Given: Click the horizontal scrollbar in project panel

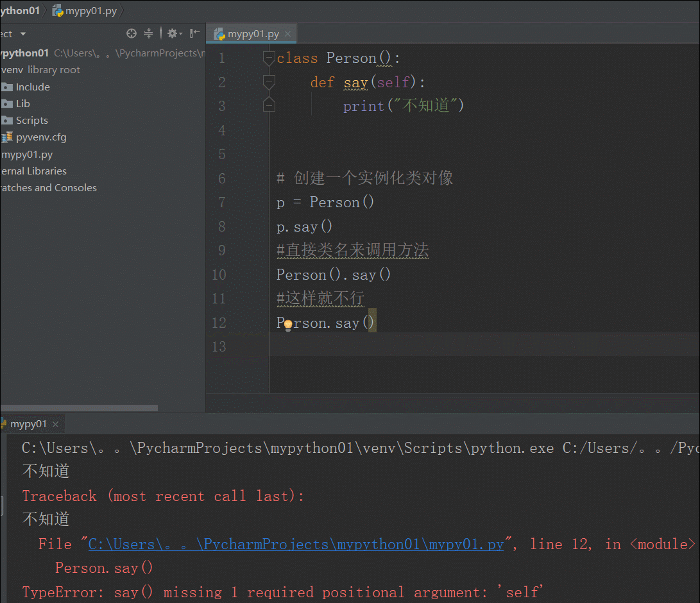Looking at the screenshot, I should coord(79,408).
